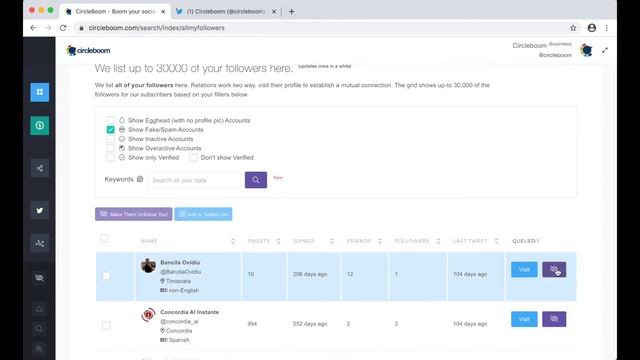Click the Concordia Al Instante name text
Screen dimensions: 640x360
point(189,312)
